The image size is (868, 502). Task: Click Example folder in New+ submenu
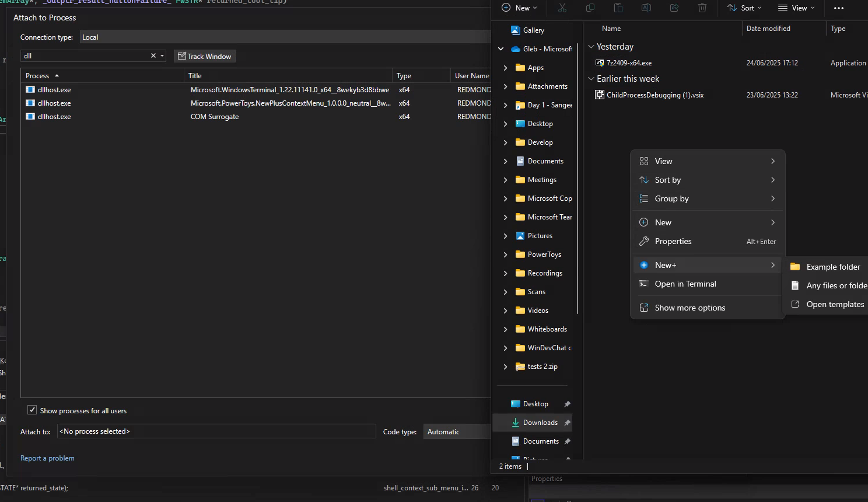pyautogui.click(x=833, y=267)
